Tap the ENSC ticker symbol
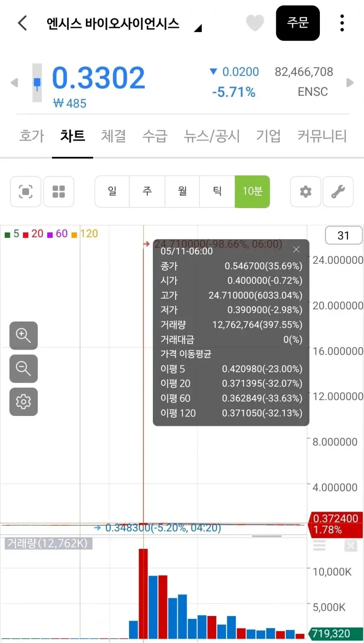Screen dimensions: 364x643 (313, 92)
